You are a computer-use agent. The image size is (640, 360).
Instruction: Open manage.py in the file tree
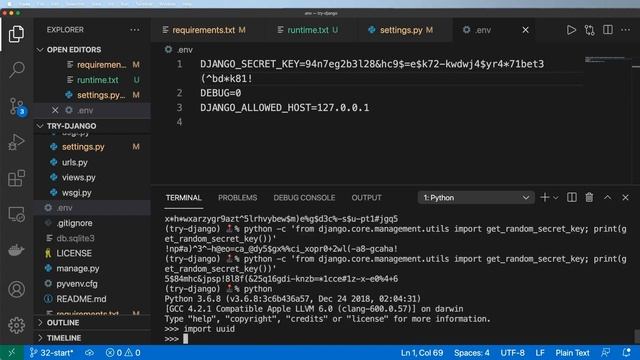point(78,268)
